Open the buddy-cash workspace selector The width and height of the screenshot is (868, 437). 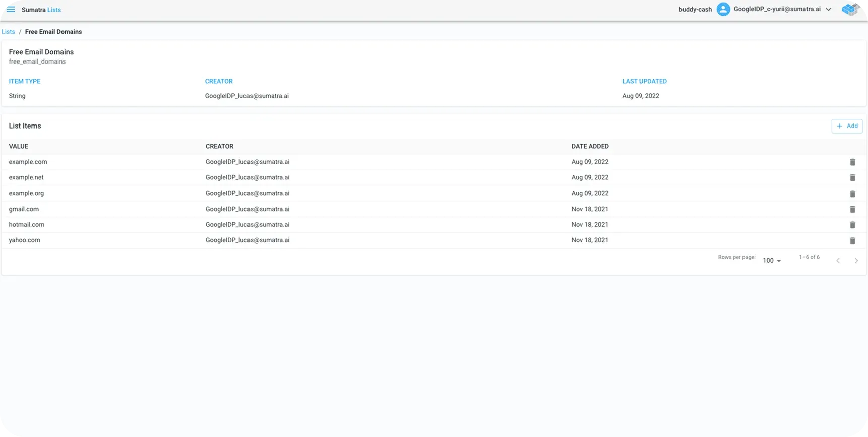695,10
